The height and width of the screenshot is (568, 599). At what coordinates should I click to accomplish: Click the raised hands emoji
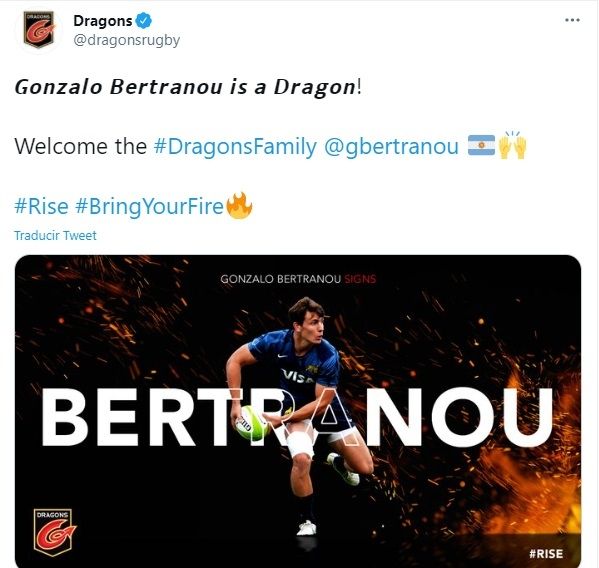pyautogui.click(x=513, y=145)
